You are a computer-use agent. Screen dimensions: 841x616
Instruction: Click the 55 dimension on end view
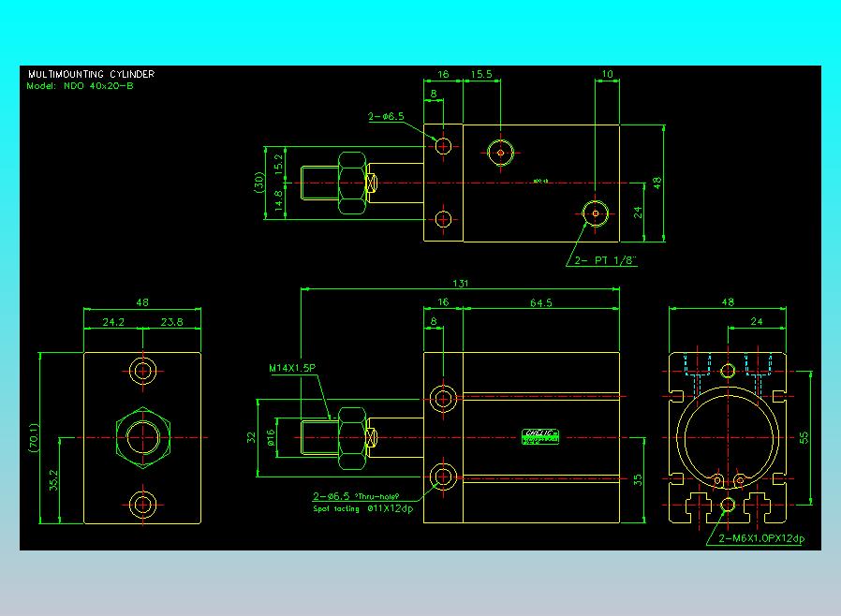point(804,437)
